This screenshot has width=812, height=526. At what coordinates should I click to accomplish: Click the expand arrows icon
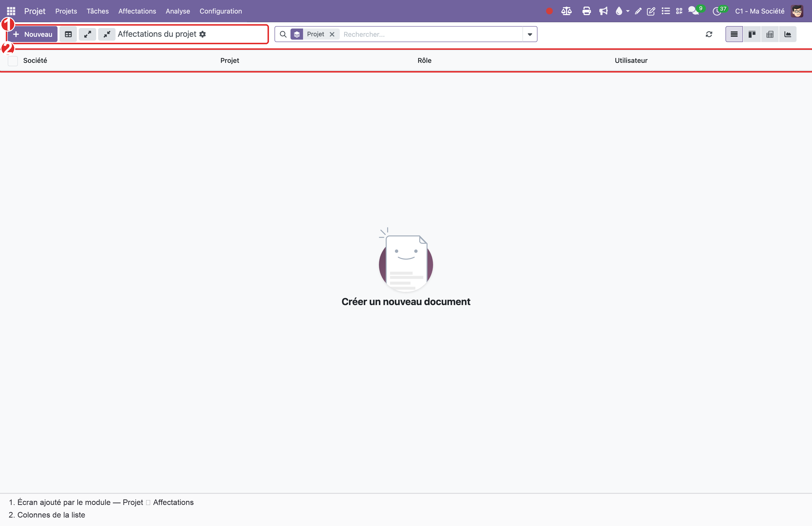[88, 34]
